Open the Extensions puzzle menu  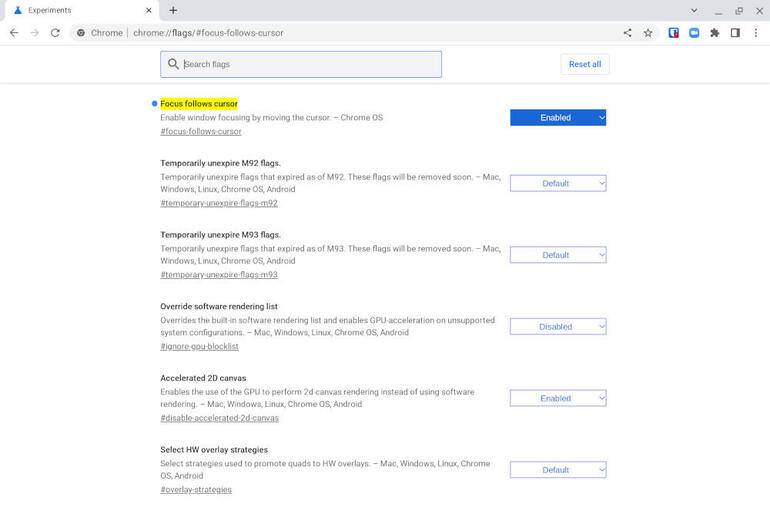click(715, 33)
